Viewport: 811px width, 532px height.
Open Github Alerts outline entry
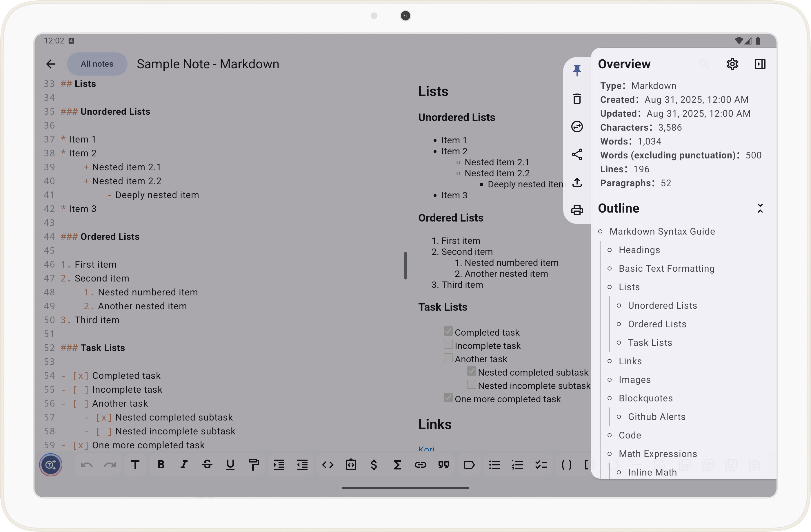(657, 417)
